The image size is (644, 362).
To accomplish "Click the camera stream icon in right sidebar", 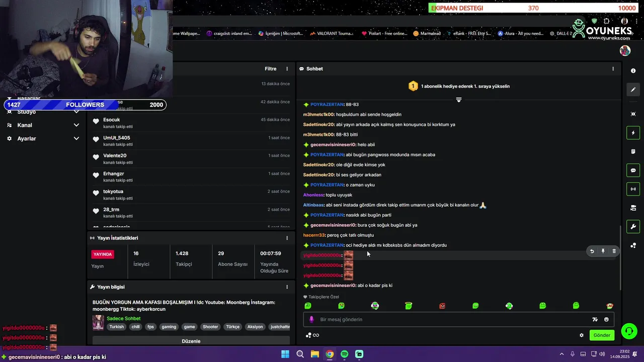I will point(633,208).
